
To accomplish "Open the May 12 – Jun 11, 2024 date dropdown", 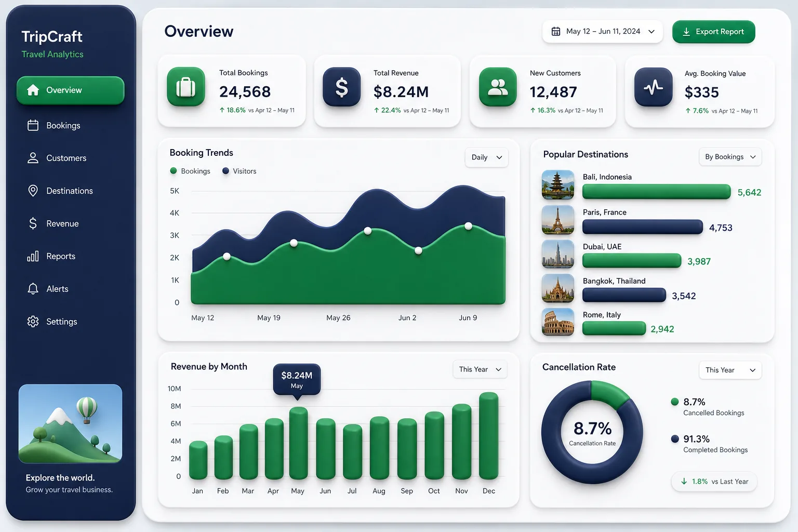I will [x=603, y=32].
